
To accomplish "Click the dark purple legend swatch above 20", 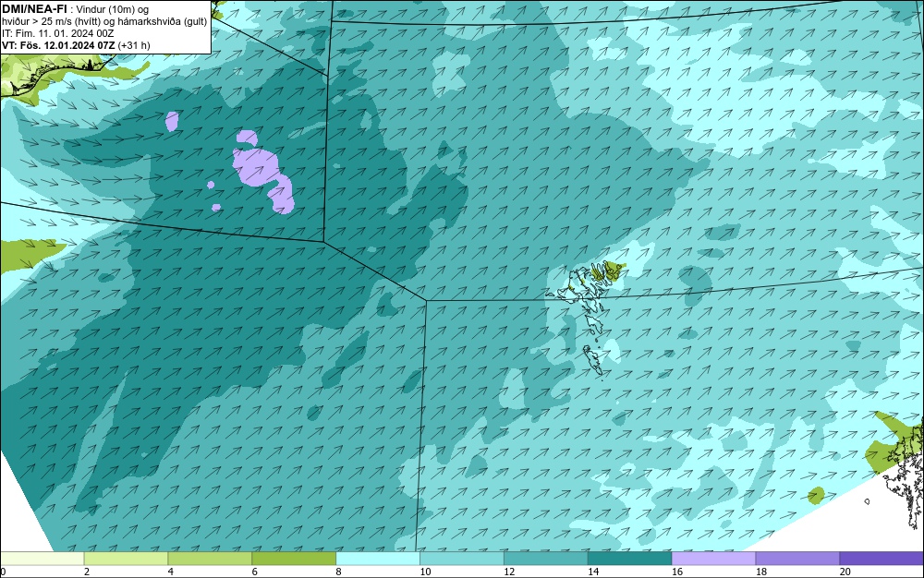I will 881,558.
